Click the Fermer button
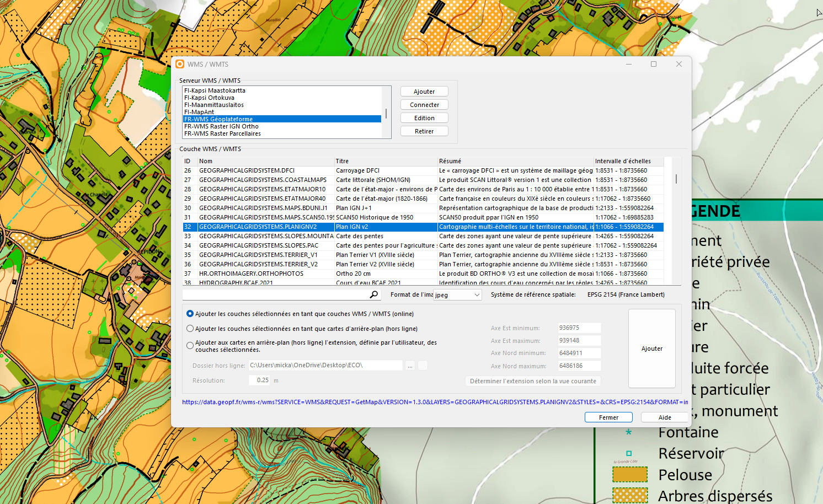This screenshot has width=823, height=504. click(608, 417)
